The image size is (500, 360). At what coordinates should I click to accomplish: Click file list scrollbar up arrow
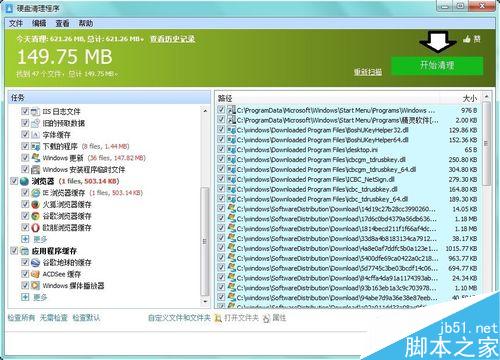click(487, 96)
